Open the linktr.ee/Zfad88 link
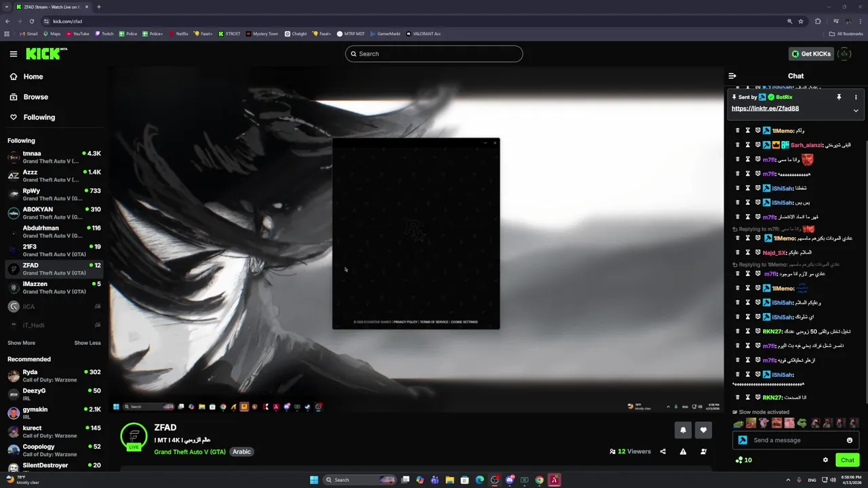The width and height of the screenshot is (868, 488). pyautogui.click(x=765, y=108)
